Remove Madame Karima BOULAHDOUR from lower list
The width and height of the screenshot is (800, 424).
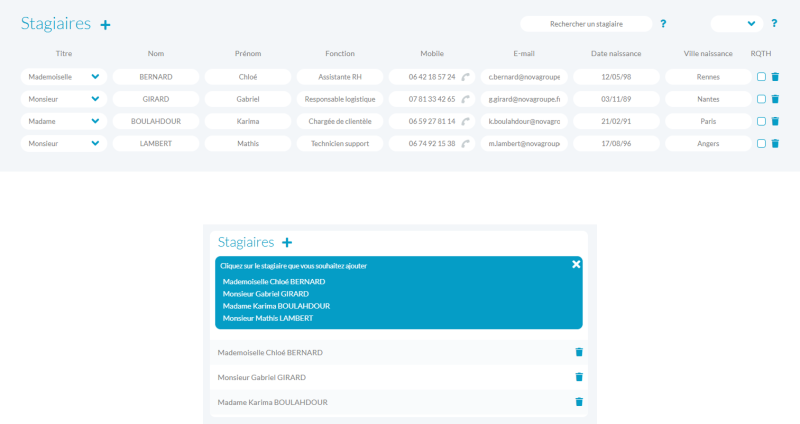pyautogui.click(x=579, y=402)
